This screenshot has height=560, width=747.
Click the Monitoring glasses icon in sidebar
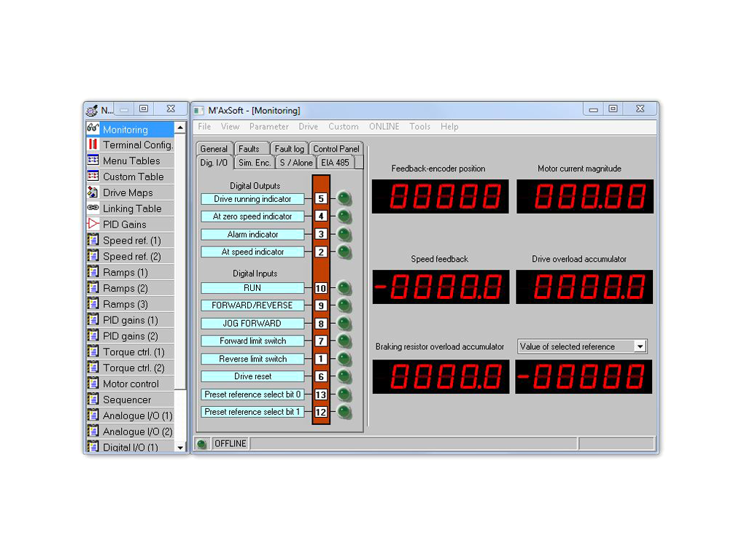(93, 129)
